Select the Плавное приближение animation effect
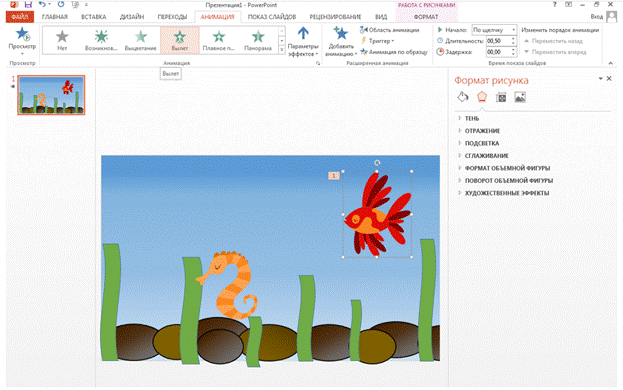Viewport: 623px width, 390px height. [219, 37]
